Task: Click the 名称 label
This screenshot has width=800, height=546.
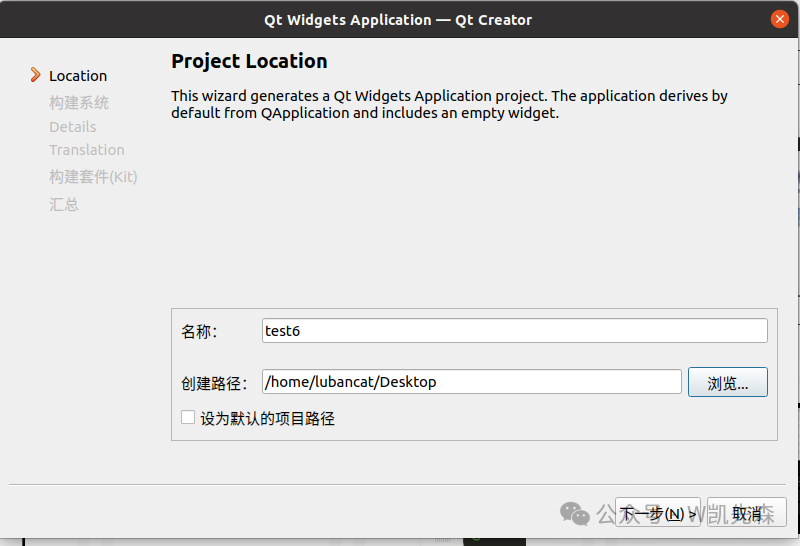Action: point(199,332)
